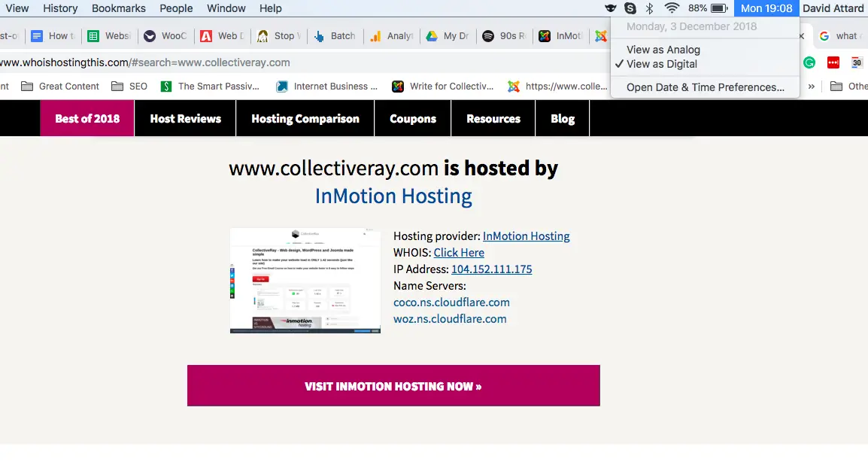This screenshot has width=868, height=468.
Task: Open the 'Internet Business ...' bookmark
Action: [327, 87]
